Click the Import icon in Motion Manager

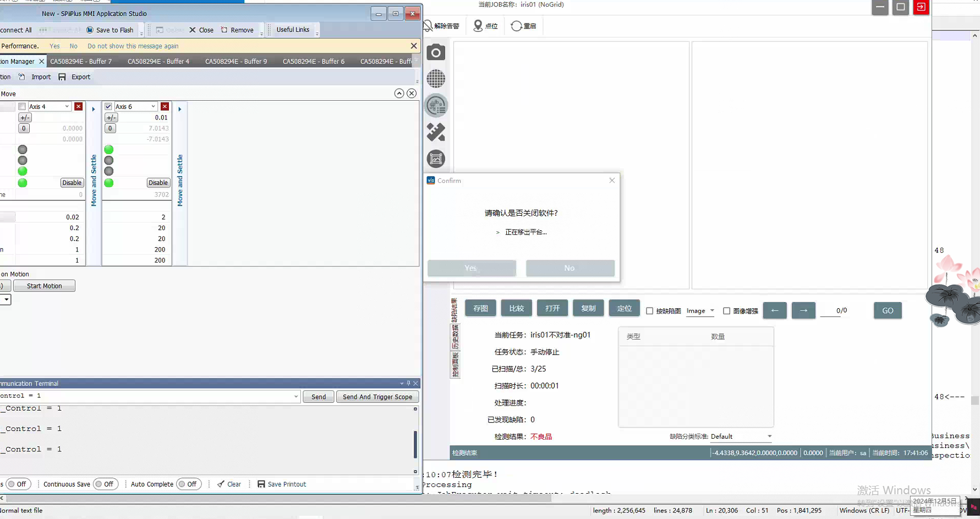tap(22, 77)
